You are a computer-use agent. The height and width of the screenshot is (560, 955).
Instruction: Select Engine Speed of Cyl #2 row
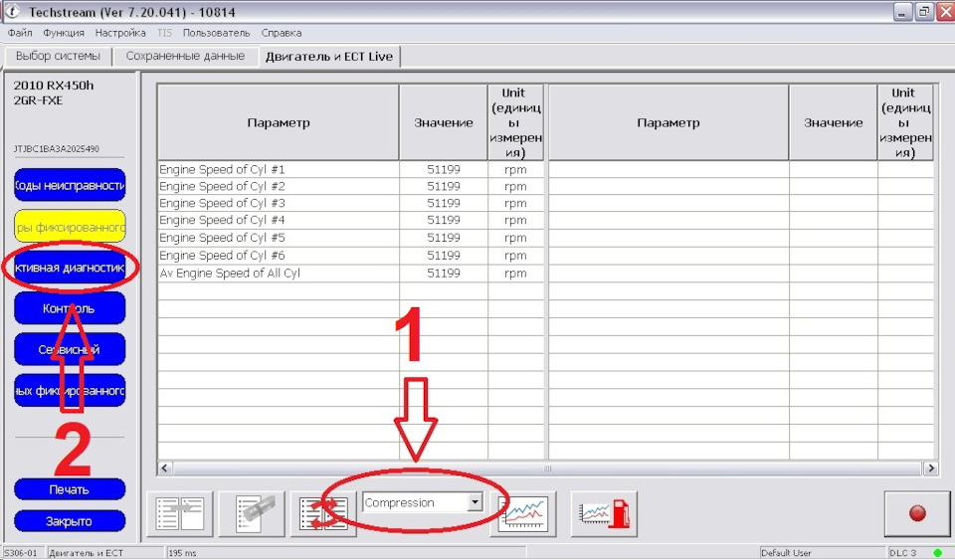(350, 186)
